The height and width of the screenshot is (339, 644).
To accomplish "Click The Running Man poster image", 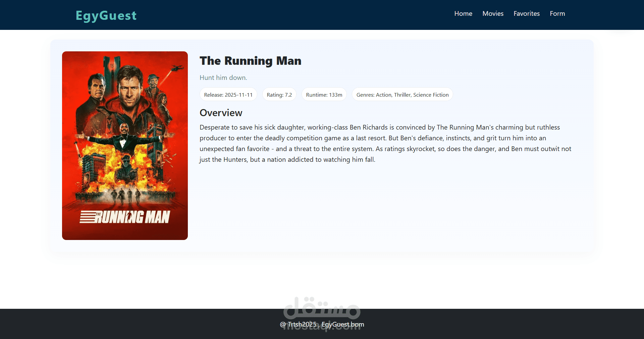I will (125, 146).
